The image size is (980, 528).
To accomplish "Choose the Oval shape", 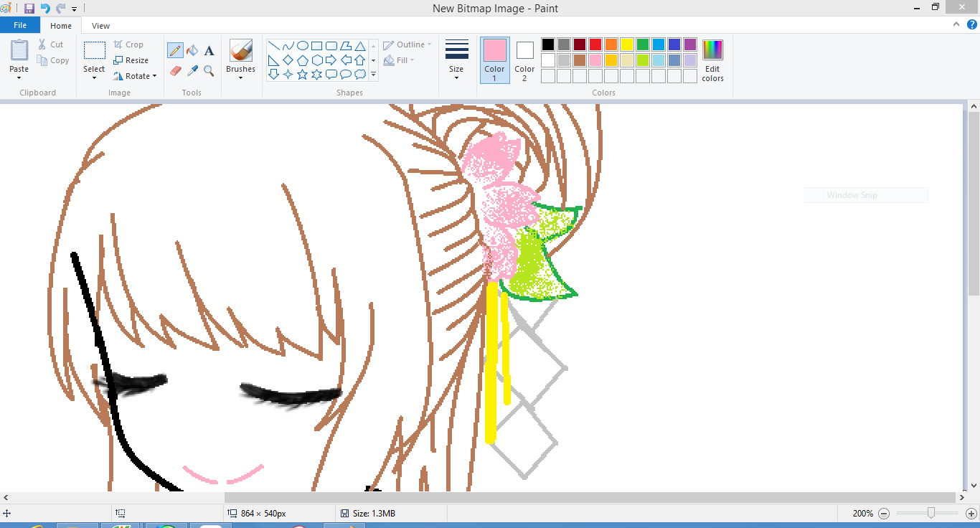I will coord(302,46).
